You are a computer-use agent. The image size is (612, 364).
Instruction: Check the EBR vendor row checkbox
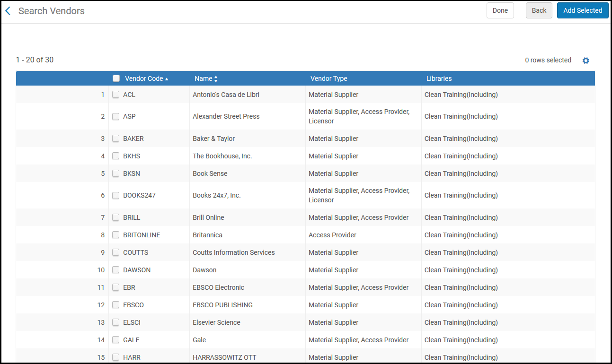115,287
